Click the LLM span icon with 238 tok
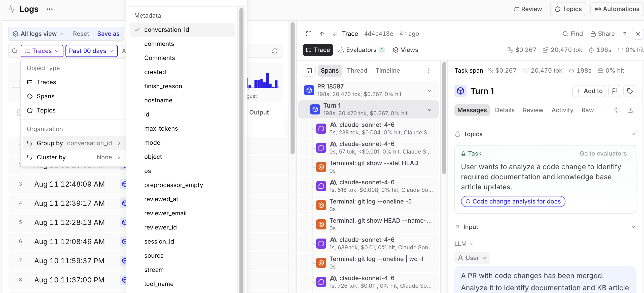The image size is (644, 293). pos(321,129)
